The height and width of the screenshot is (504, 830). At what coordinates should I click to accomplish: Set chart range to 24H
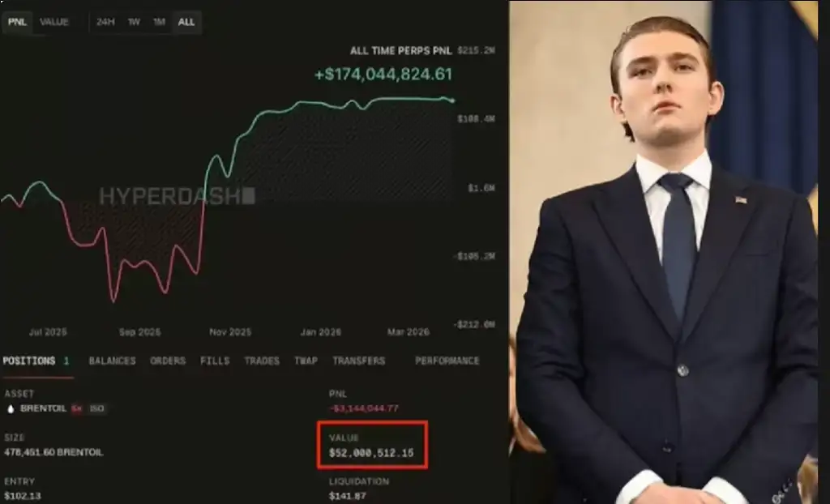coord(105,22)
